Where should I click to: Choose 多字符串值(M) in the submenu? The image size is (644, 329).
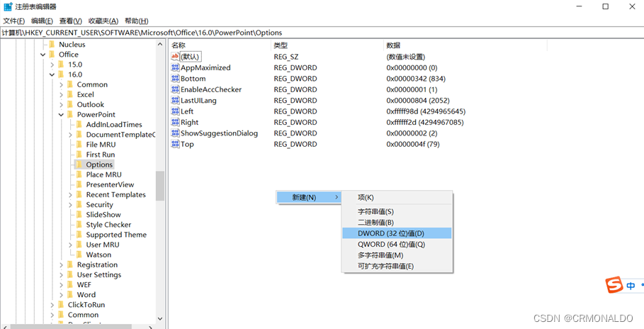[397, 255]
